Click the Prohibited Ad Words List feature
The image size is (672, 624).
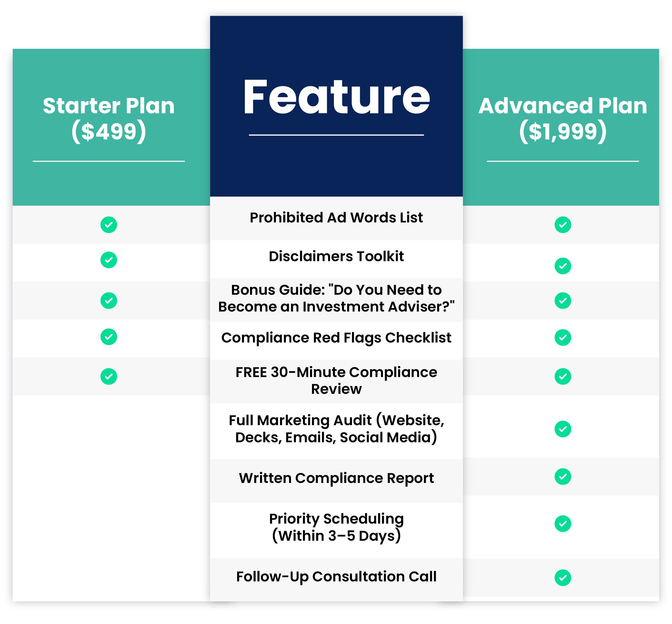pyautogui.click(x=336, y=218)
